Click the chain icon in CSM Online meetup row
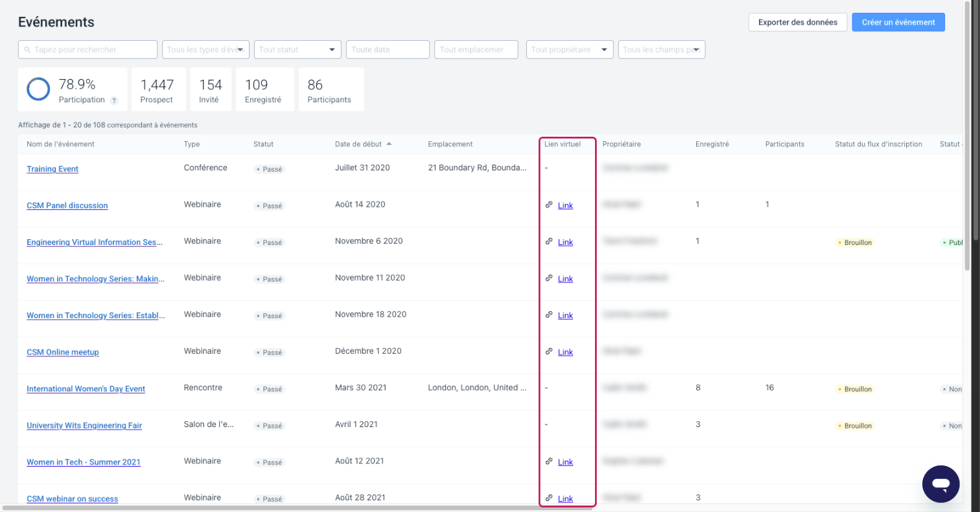 tap(549, 351)
